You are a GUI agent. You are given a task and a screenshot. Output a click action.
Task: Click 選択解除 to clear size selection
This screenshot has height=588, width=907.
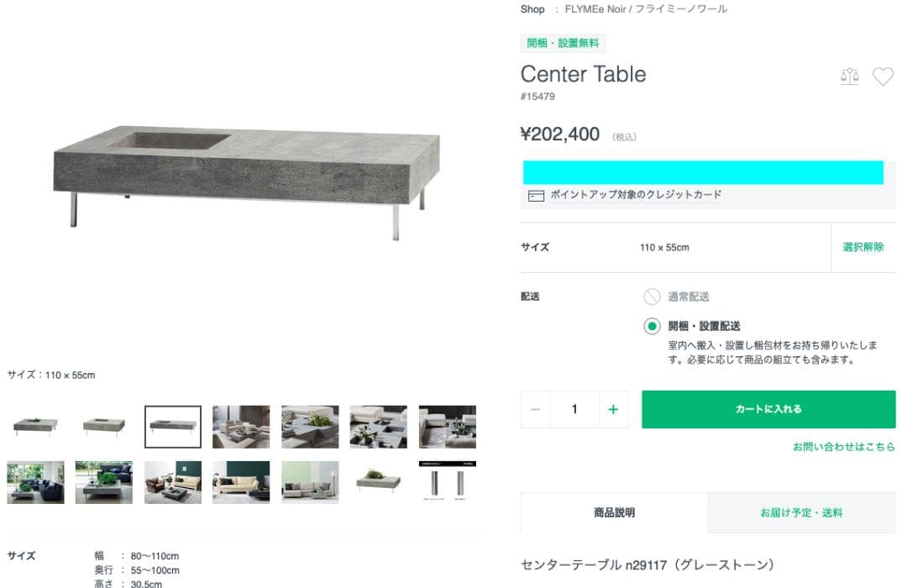(x=863, y=247)
